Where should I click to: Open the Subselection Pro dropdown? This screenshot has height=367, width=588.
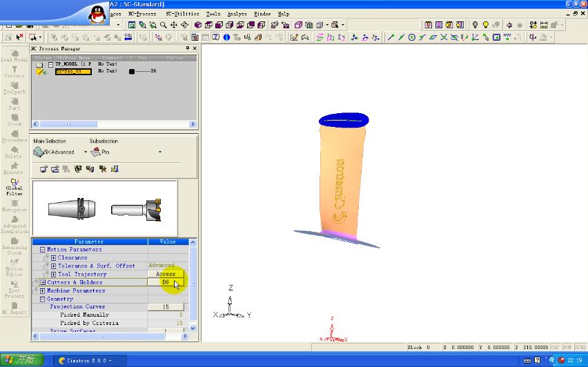pyautogui.click(x=160, y=152)
